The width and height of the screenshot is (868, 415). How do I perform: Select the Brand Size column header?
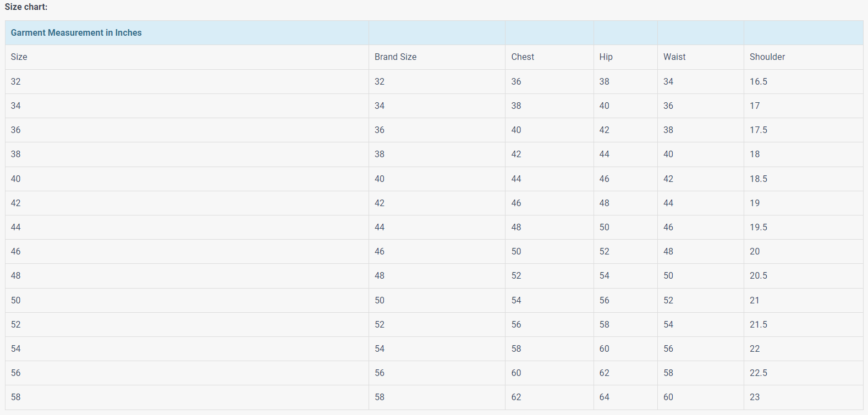(395, 57)
